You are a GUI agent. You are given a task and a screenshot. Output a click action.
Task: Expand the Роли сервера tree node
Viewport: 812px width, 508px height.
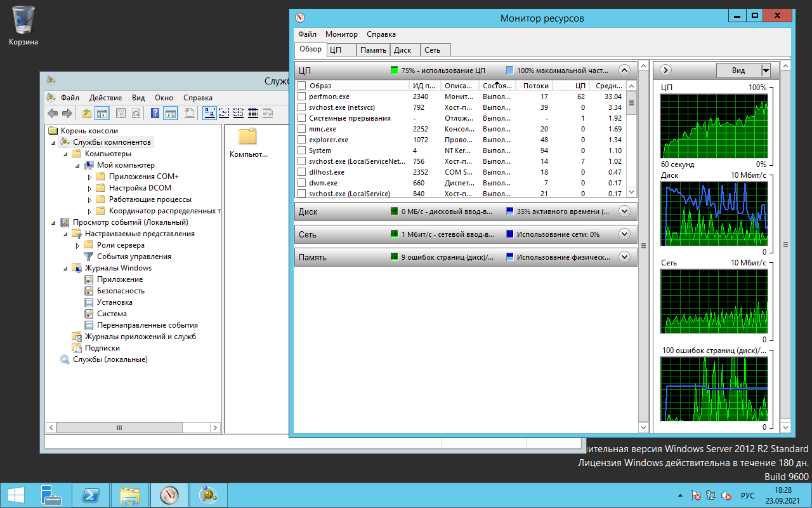77,245
